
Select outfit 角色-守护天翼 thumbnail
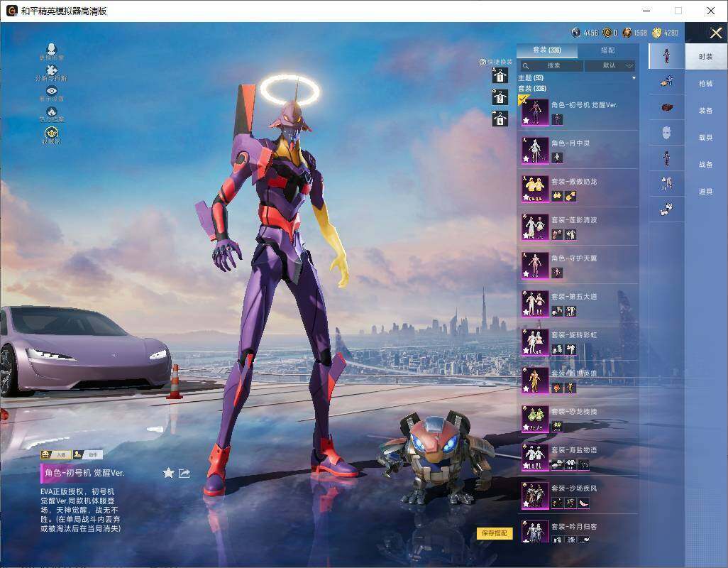point(535,266)
